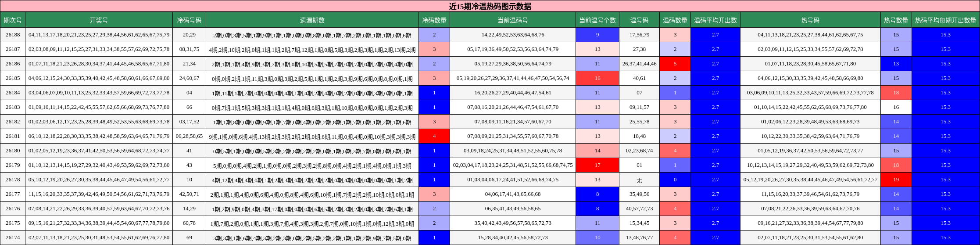Screen dimensions: 980x245
Task: Click warm numbers cell 17,56,79
Action: [639, 35]
